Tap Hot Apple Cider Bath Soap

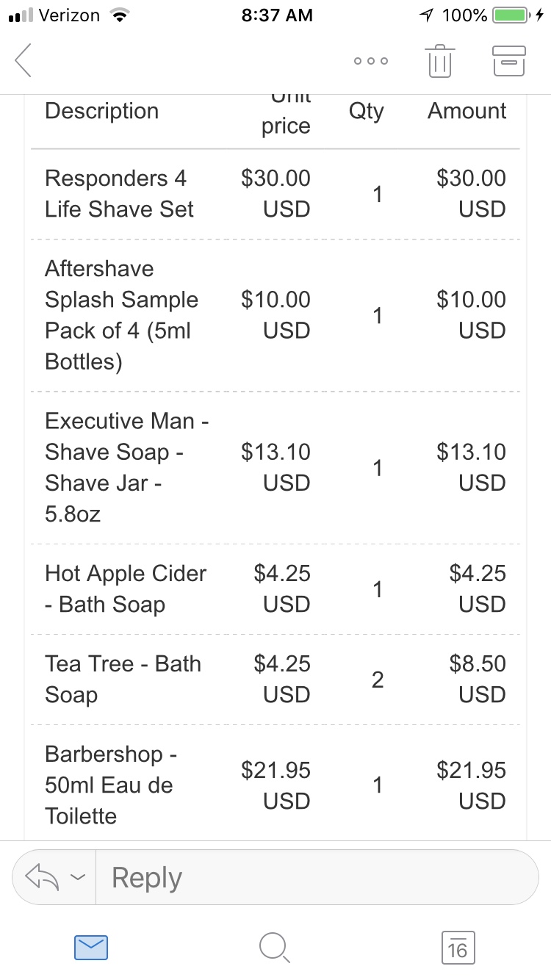point(125,588)
